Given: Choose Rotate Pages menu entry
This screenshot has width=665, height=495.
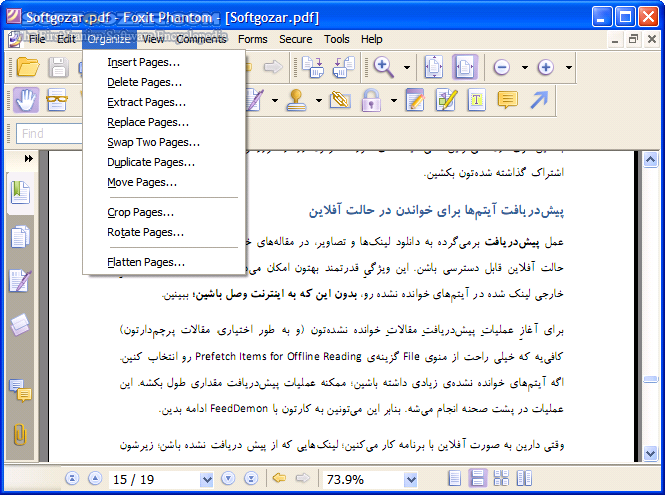Looking at the screenshot, I should click(x=164, y=232).
